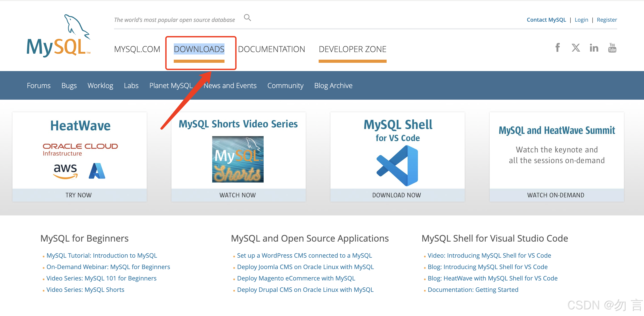Click the VS Code logo image
The image size is (644, 316).
397,166
